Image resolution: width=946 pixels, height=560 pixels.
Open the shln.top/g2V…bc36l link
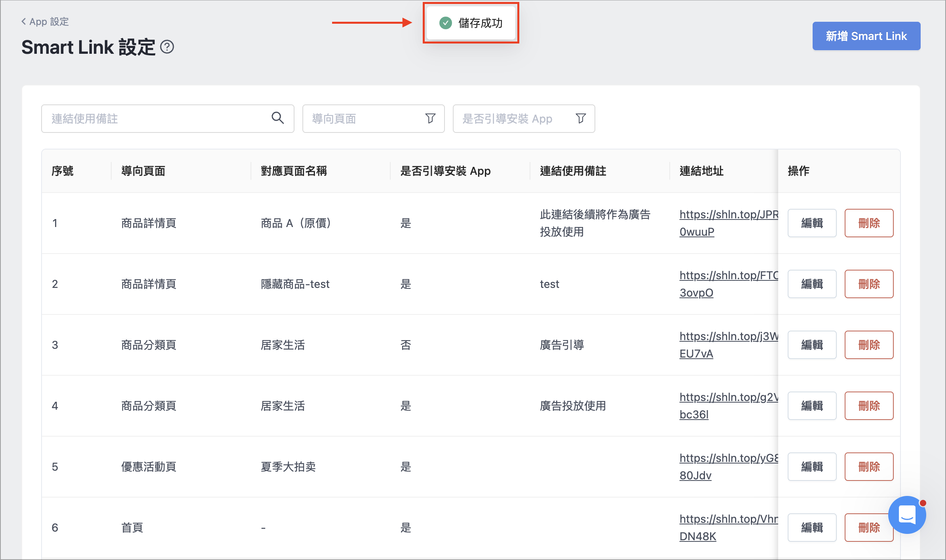728,406
